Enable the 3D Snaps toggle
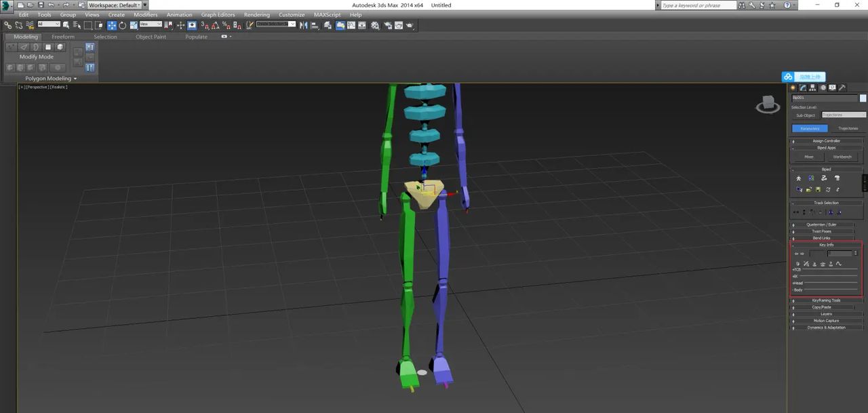868x413 pixels. coord(203,25)
